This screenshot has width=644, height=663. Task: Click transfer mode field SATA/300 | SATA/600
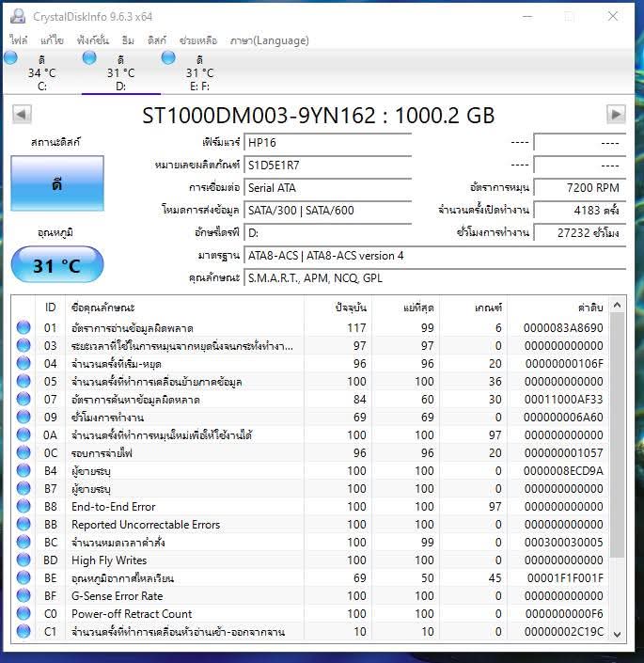[328, 210]
